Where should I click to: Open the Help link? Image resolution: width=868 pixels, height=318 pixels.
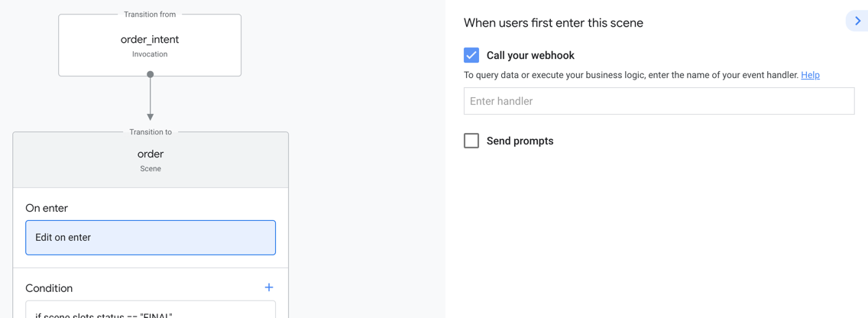click(x=810, y=75)
